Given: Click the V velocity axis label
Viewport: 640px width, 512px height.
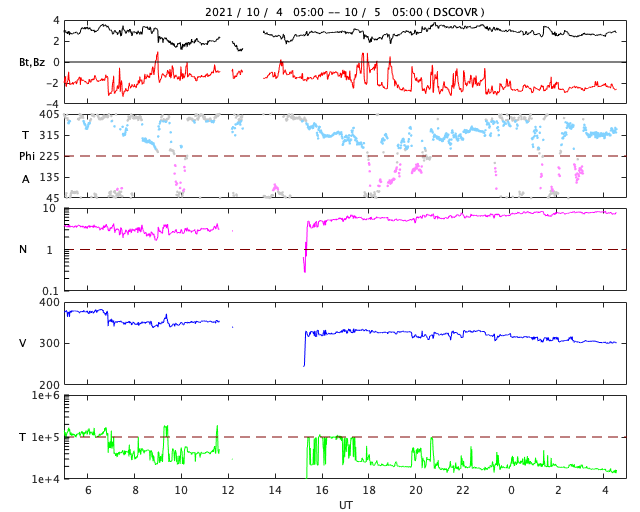Looking at the screenshot, I should click(x=23, y=343).
